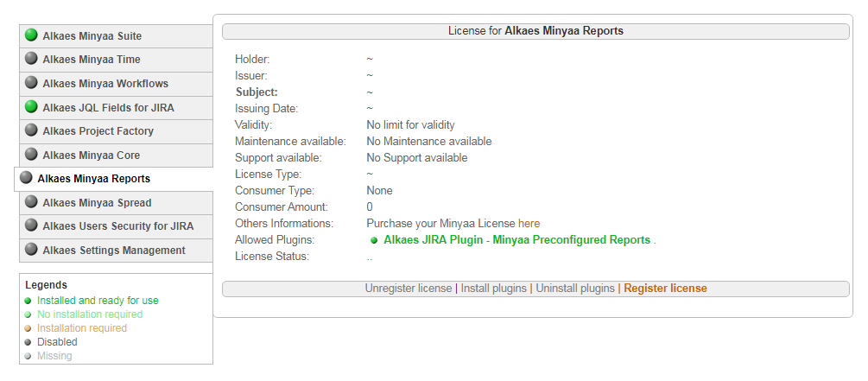The image size is (868, 381).
Task: Click the 'License Type:' label
Action: pos(269,175)
